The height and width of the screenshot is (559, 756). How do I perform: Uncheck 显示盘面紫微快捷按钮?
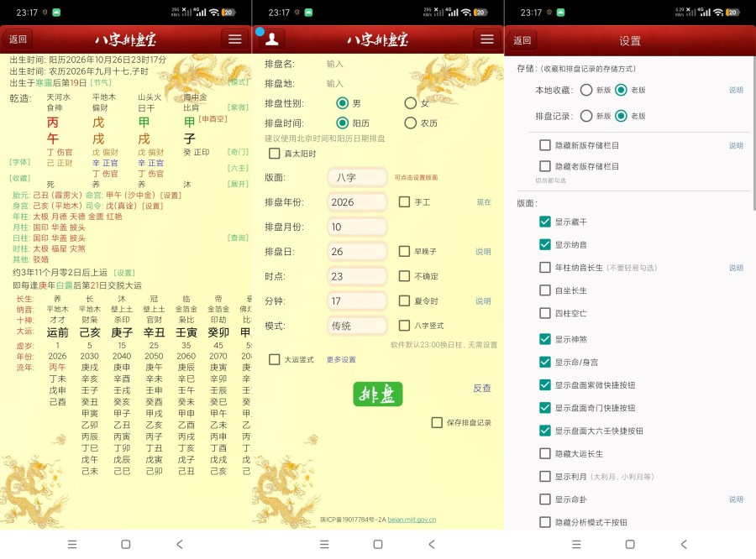coord(545,384)
